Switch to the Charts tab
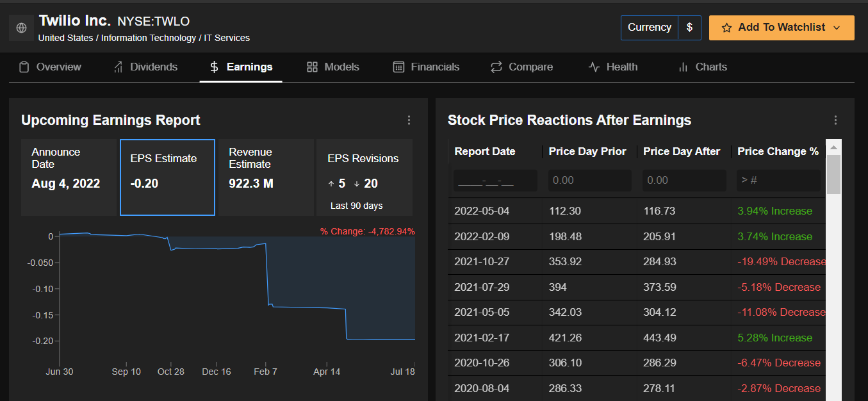 703,67
